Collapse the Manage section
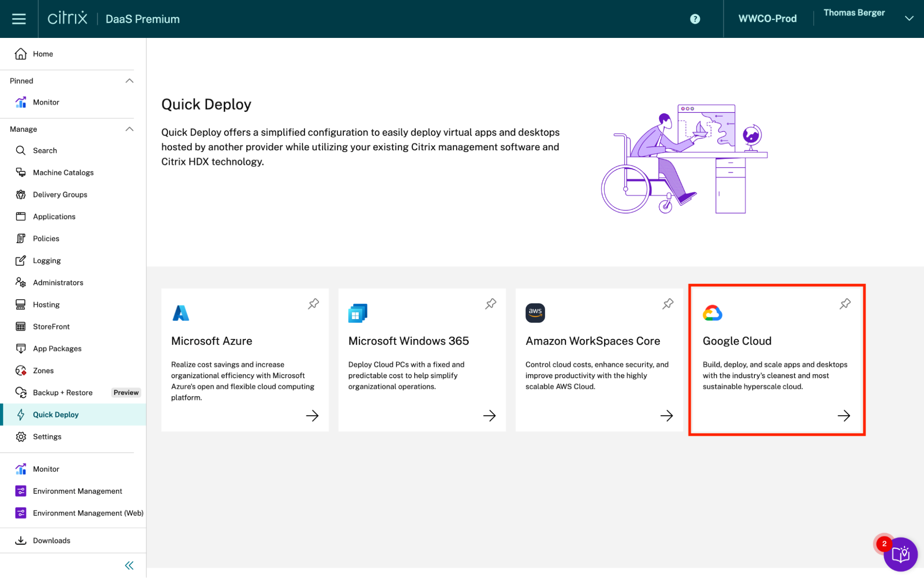The height and width of the screenshot is (578, 924). point(129,129)
